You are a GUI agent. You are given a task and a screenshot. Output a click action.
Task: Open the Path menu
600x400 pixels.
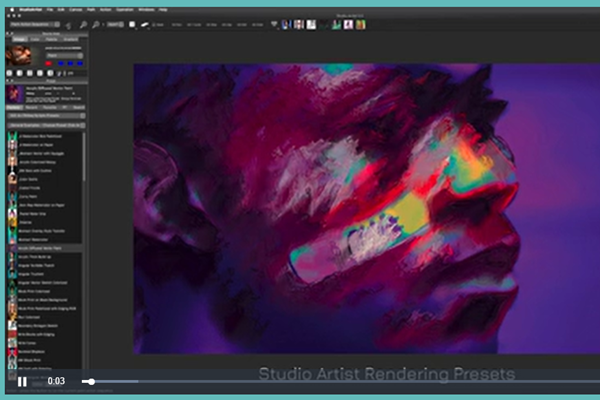point(91,10)
